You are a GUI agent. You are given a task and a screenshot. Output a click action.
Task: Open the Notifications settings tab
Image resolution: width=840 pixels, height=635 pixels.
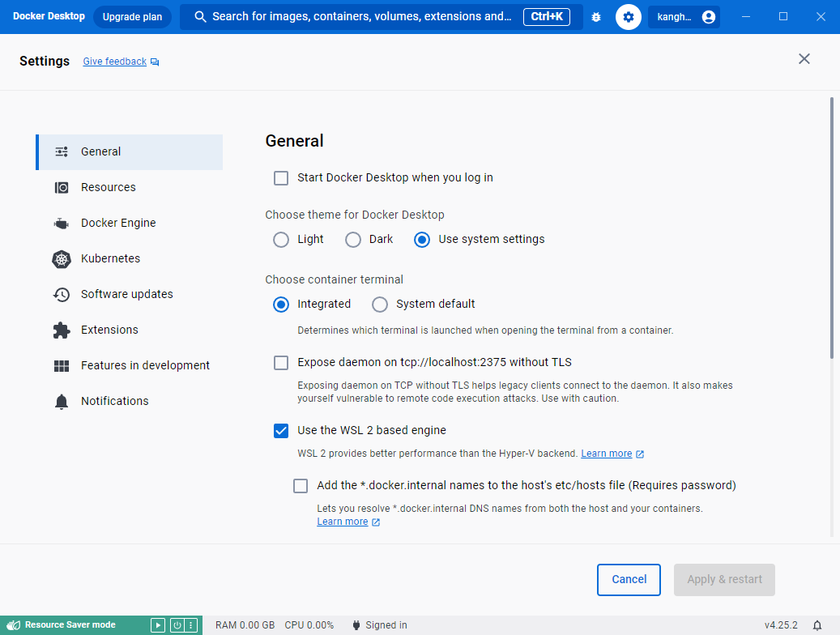(129, 402)
